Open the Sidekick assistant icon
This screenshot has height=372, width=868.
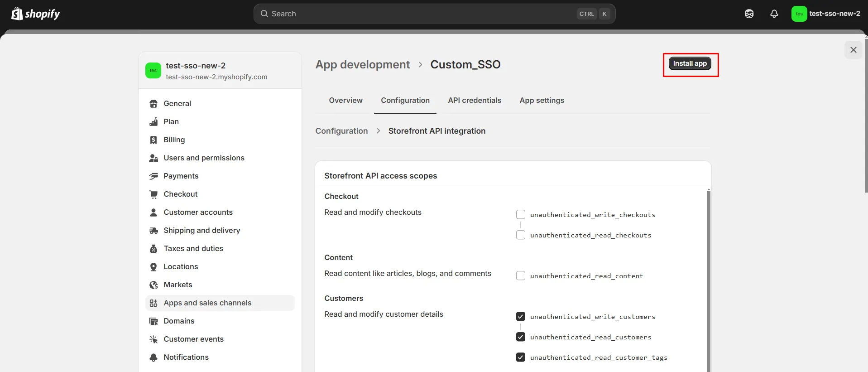(749, 14)
